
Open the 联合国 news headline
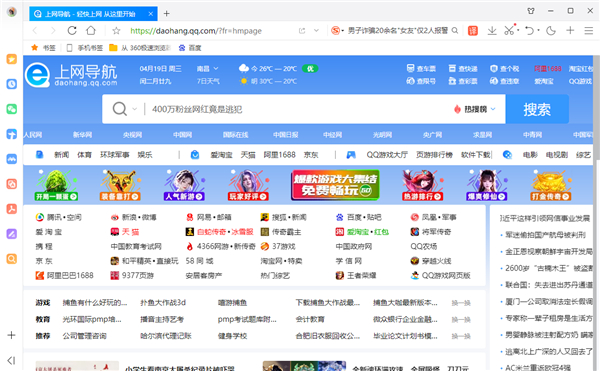click(549, 285)
